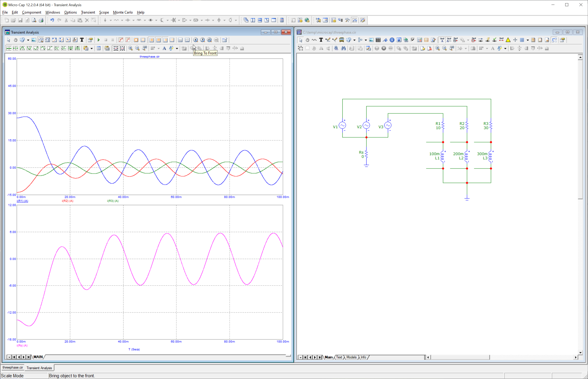Click the i(R1) (A) plot label
Image resolution: width=588 pixels, height=379 pixels.
pos(22,201)
